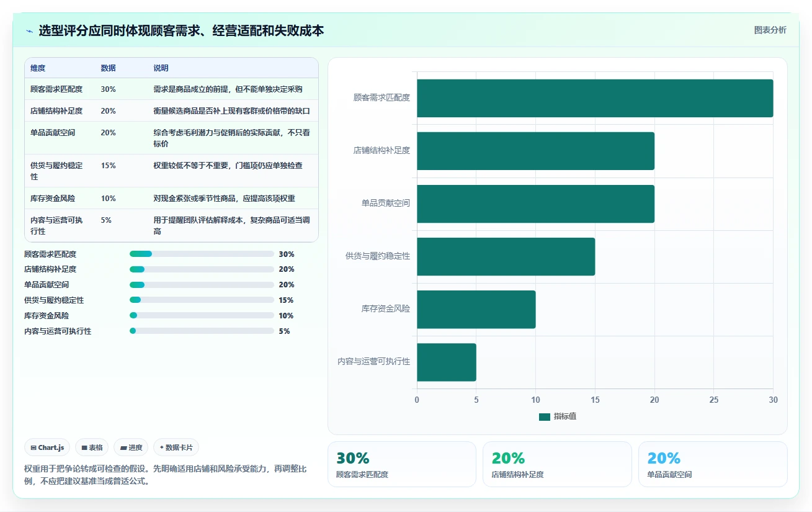Toggle the 指标值 legend color box
This screenshot has width=812, height=512.
pos(545,416)
